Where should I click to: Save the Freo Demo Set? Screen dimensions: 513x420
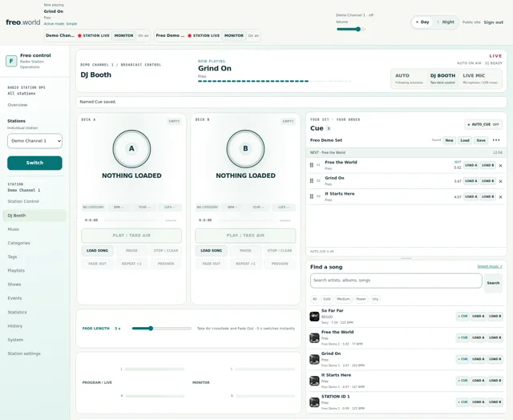pyautogui.click(x=481, y=140)
